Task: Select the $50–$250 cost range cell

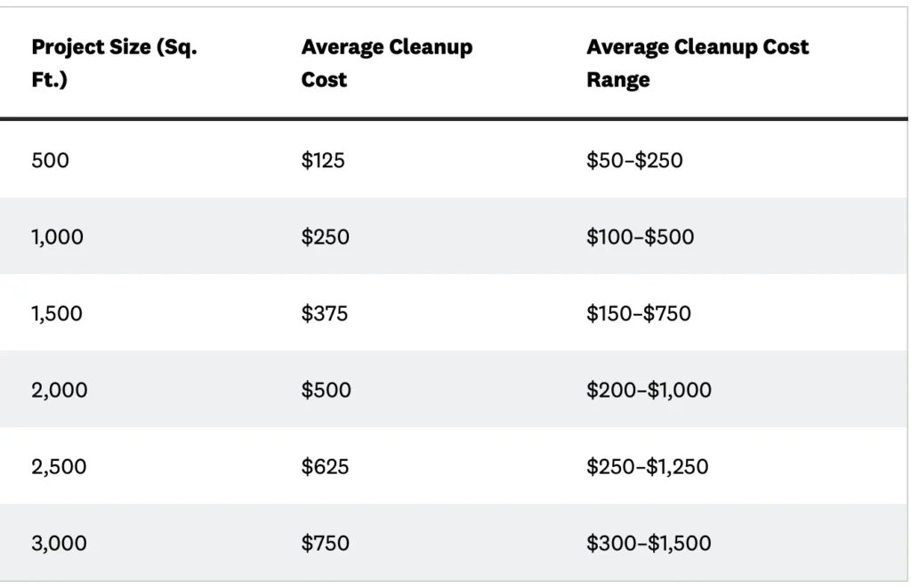Action: pos(634,161)
